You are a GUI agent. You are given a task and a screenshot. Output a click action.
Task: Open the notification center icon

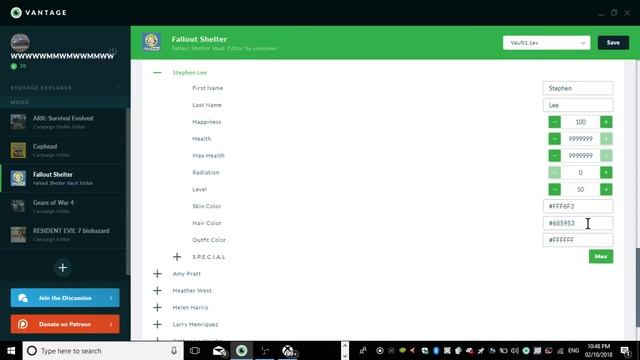click(x=626, y=351)
